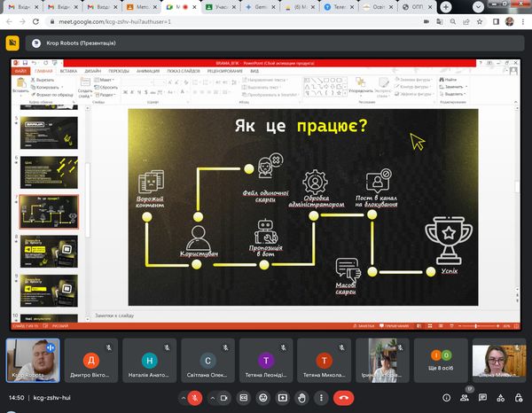Viewport: 532px width, 413px height.
Task: Show the people participants panel
Action: coord(461,398)
